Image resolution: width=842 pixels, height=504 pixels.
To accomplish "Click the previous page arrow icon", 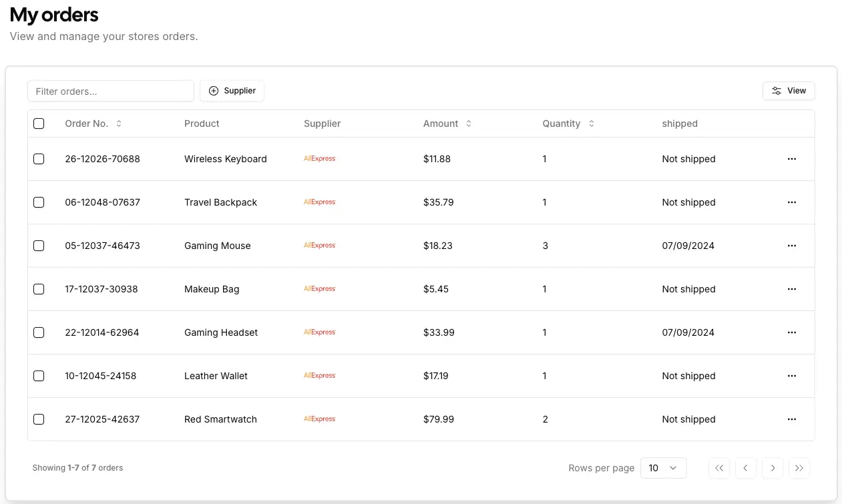I will pyautogui.click(x=746, y=468).
